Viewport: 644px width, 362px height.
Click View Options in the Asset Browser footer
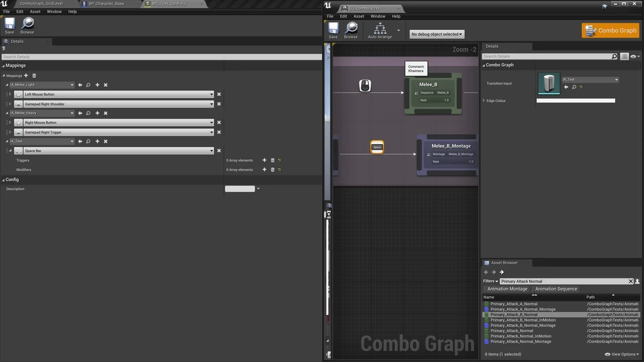(622, 354)
